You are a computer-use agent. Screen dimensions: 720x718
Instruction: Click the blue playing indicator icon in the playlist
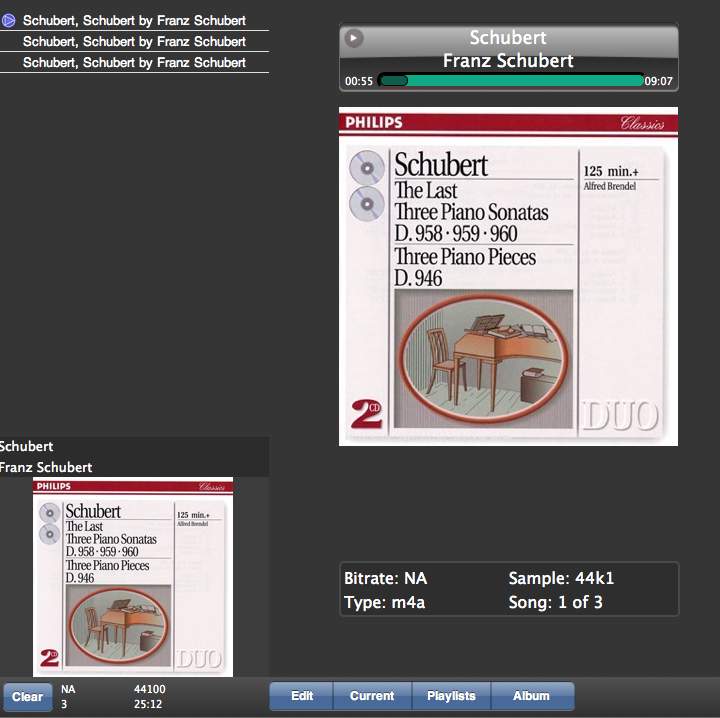pos(8,20)
